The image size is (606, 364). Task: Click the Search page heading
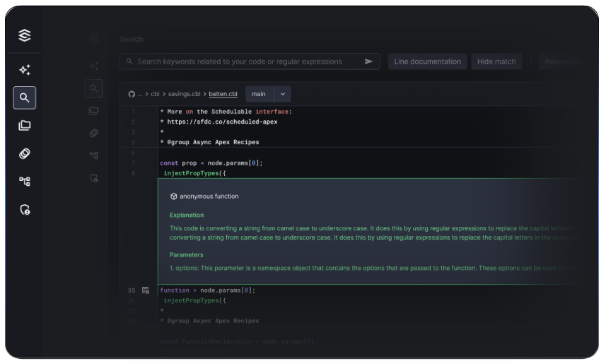(x=131, y=39)
